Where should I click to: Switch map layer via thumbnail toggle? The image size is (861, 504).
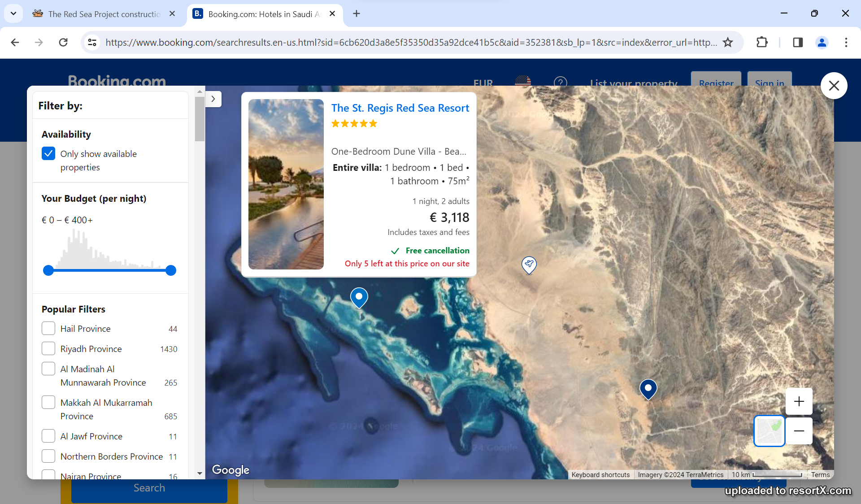click(769, 431)
